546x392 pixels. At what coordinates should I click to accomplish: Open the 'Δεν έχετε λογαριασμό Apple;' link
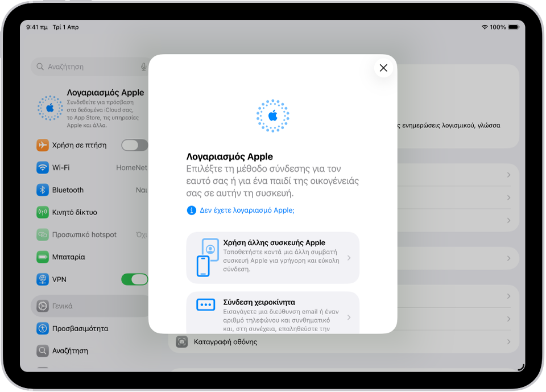click(247, 210)
